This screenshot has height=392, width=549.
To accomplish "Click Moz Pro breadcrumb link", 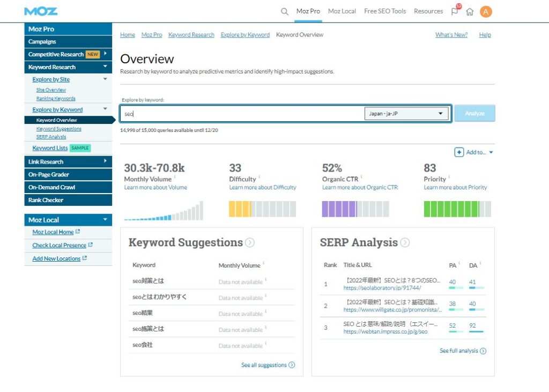I will (152, 35).
